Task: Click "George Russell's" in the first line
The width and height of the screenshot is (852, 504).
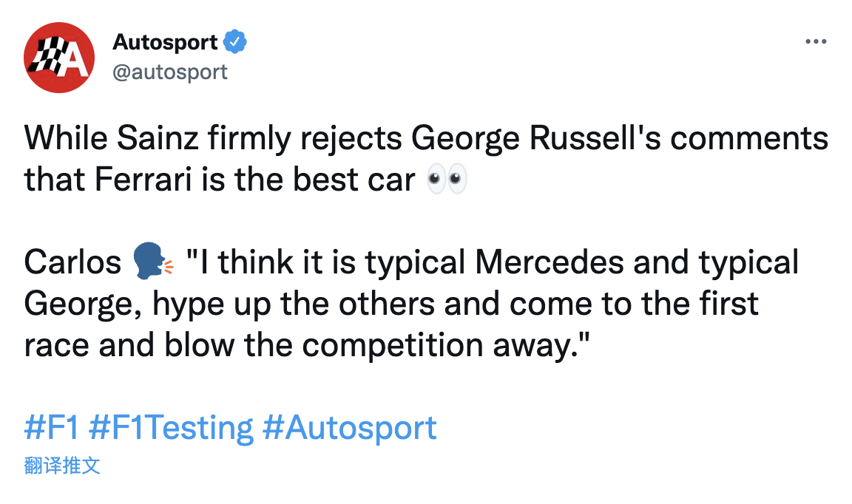Action: tap(518, 139)
